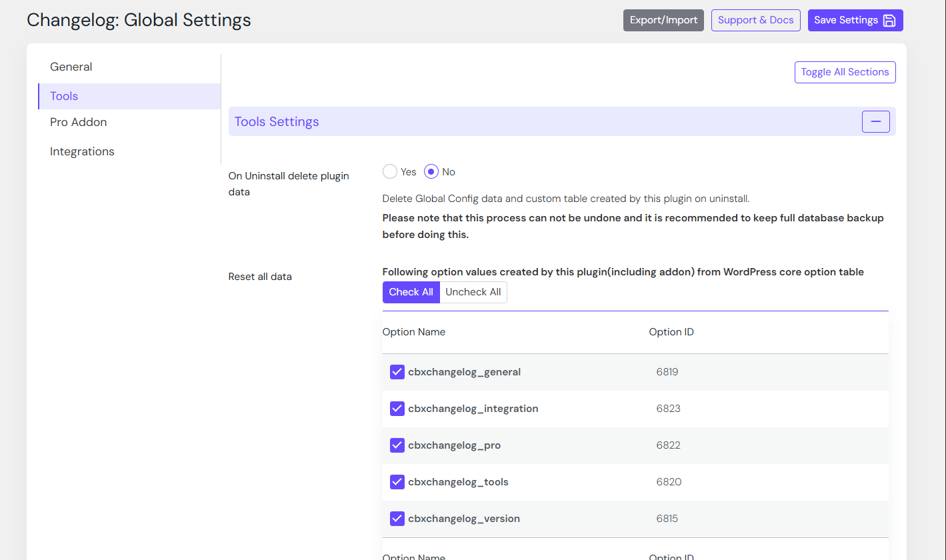Click the cbxchangelog_general option name
The width and height of the screenshot is (946, 560).
[465, 372]
